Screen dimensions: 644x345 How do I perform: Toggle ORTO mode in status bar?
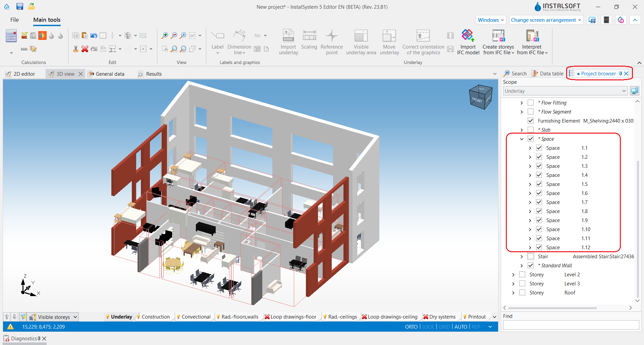(x=411, y=327)
